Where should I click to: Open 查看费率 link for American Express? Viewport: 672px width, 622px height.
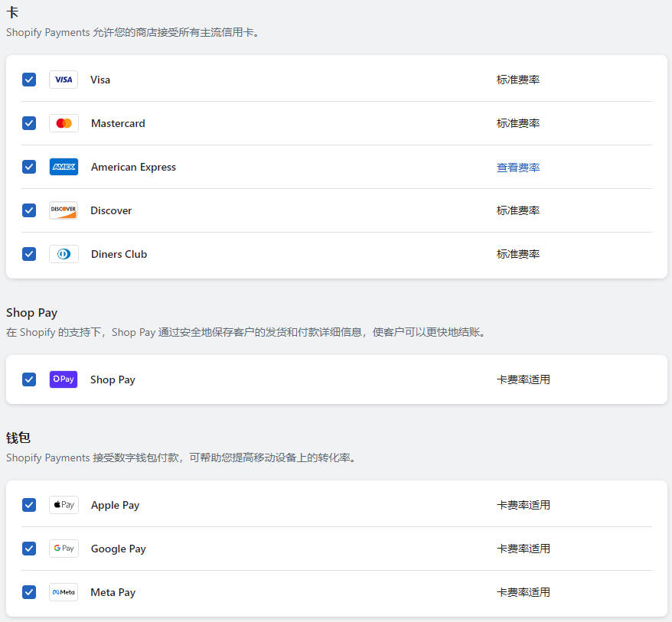click(518, 167)
